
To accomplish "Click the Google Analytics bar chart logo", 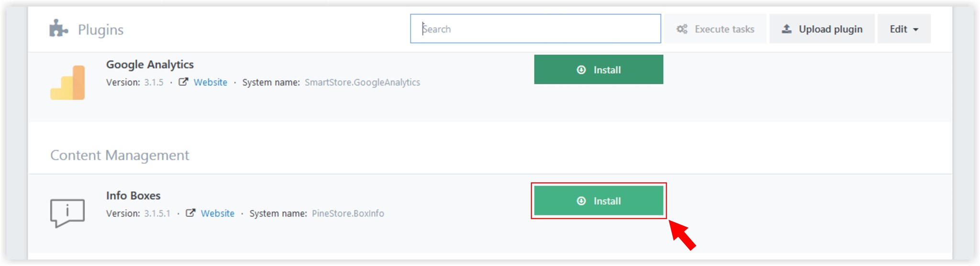I will pos(67,82).
